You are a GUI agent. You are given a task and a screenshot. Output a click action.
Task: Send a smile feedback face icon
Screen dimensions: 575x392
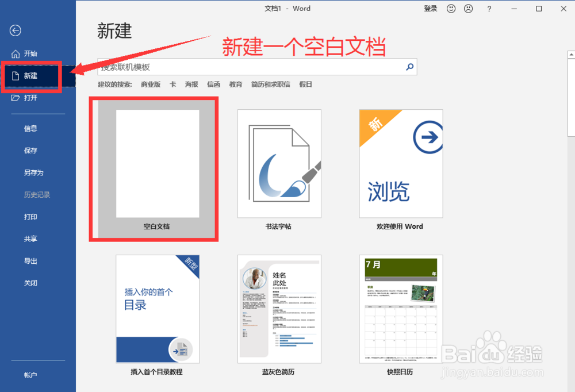tap(451, 9)
